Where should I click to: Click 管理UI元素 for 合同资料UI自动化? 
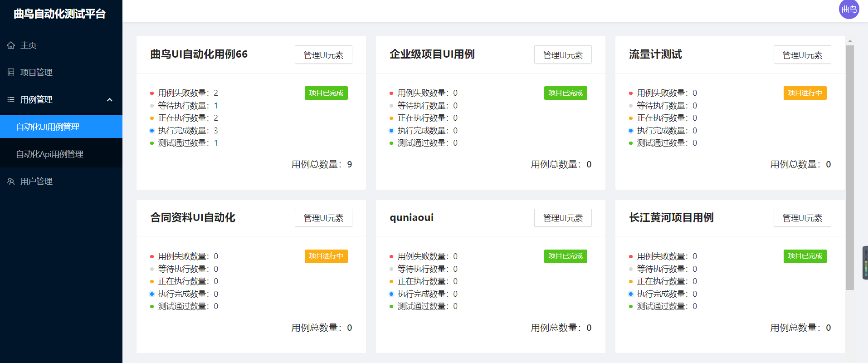(x=323, y=218)
